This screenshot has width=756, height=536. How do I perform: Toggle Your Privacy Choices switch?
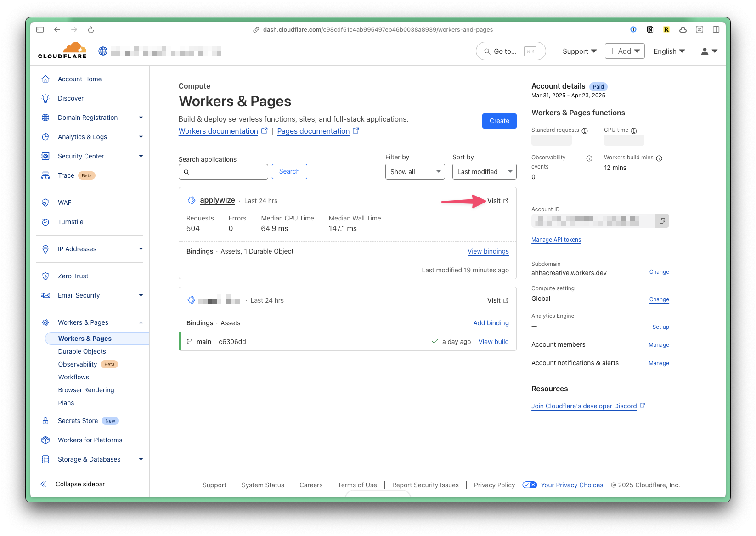(x=530, y=485)
